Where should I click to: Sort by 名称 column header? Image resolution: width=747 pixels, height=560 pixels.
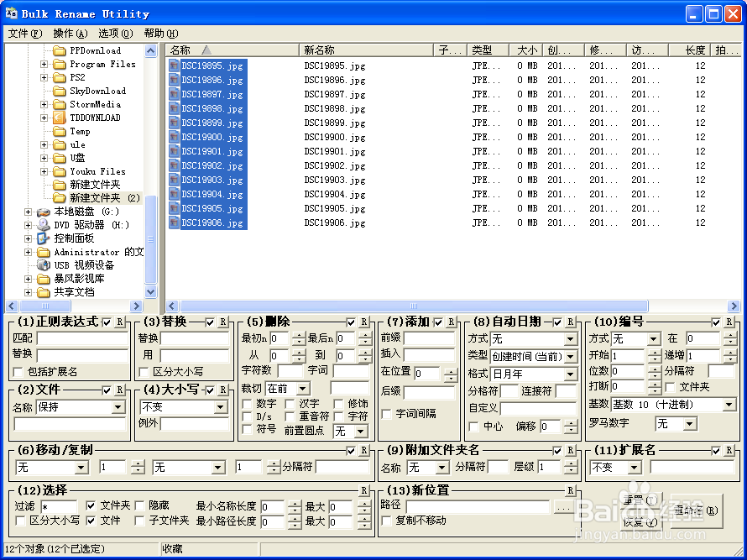tap(232, 50)
